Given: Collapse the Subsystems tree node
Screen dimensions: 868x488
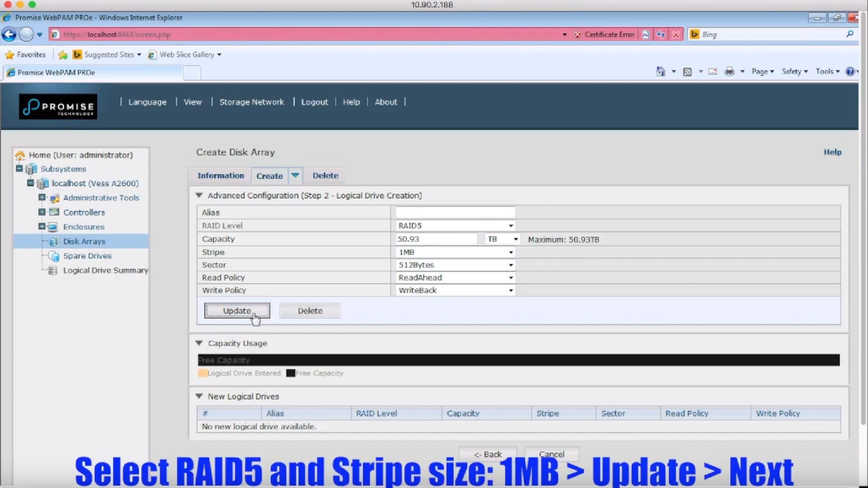Looking at the screenshot, I should tap(19, 169).
